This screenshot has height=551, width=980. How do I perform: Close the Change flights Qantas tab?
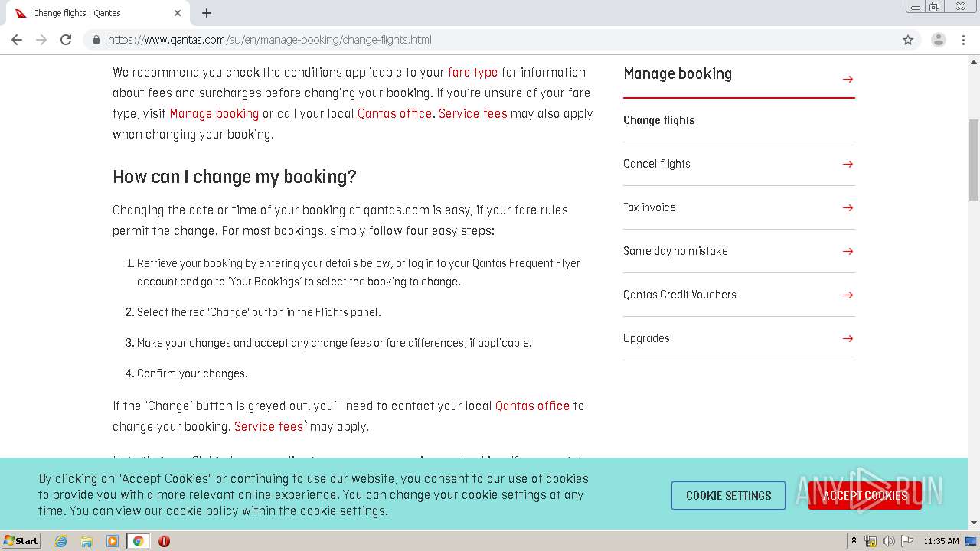tap(178, 13)
